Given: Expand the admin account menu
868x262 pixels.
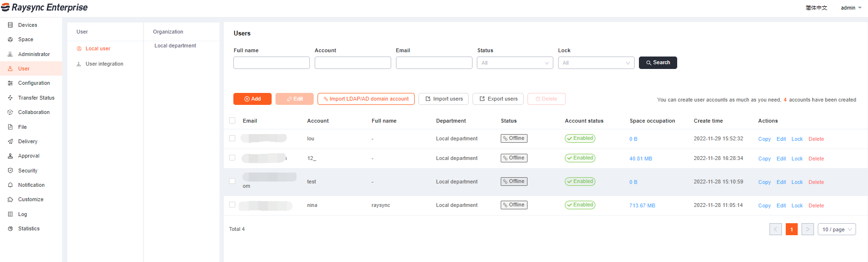Looking at the screenshot, I should pyautogui.click(x=851, y=8).
